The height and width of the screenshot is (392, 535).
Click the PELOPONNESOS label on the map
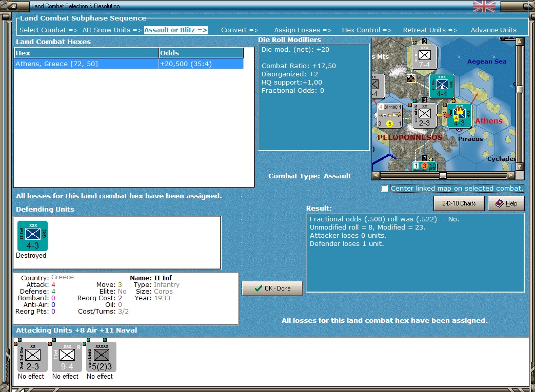[410, 137]
